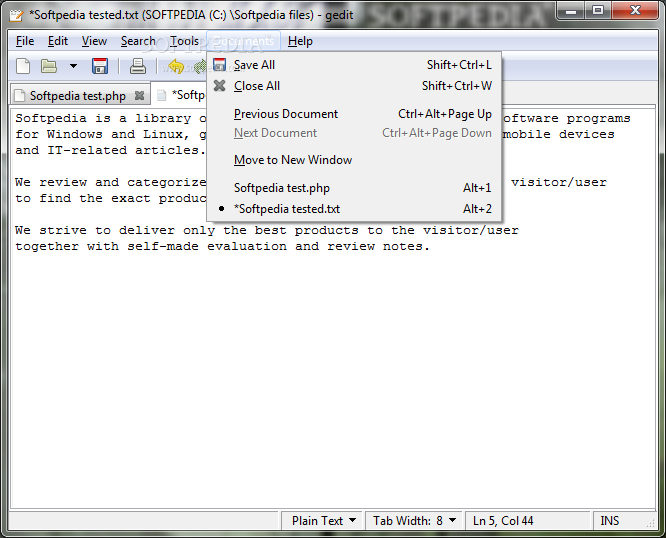Select Previous Document menu entry
666x538 pixels.
pyautogui.click(x=354, y=114)
